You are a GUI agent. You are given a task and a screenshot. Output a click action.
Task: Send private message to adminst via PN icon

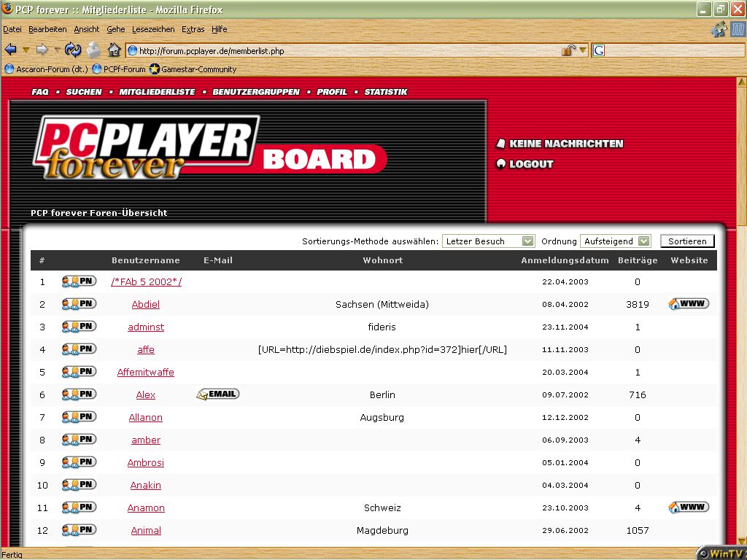pyautogui.click(x=79, y=327)
